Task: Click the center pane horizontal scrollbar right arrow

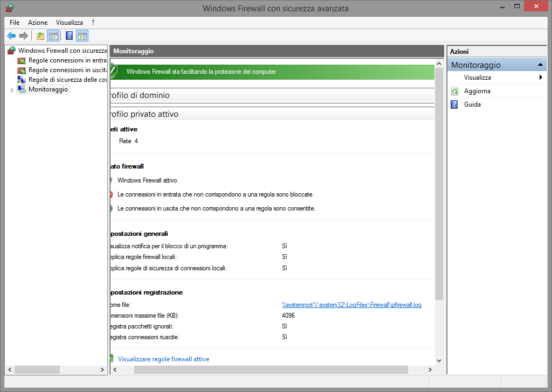Action: click(430, 370)
